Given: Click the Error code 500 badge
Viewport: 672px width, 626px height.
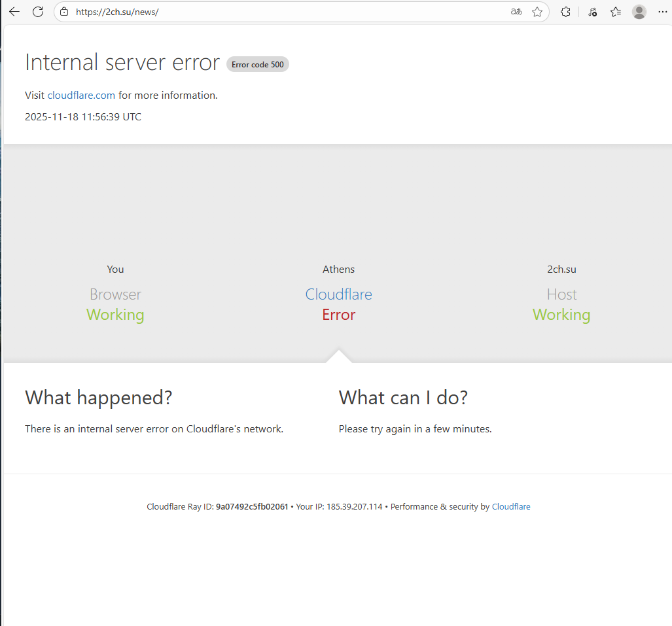Looking at the screenshot, I should (258, 64).
